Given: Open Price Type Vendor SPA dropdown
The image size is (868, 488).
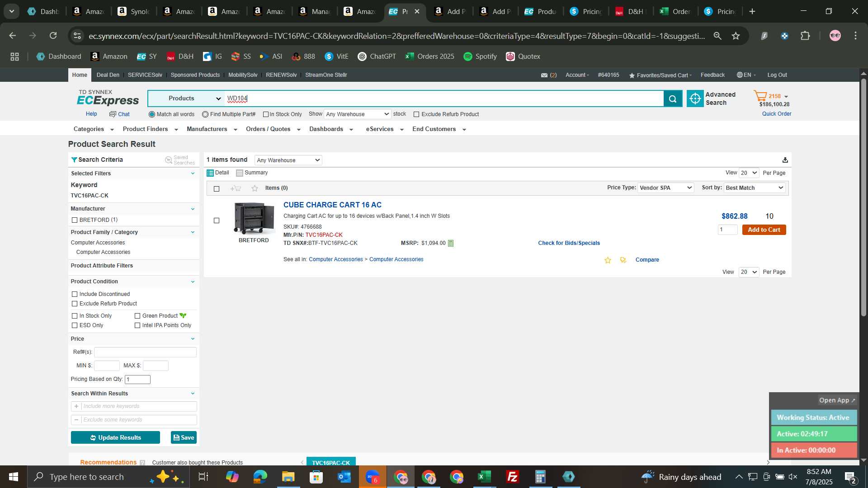Looking at the screenshot, I should point(665,188).
